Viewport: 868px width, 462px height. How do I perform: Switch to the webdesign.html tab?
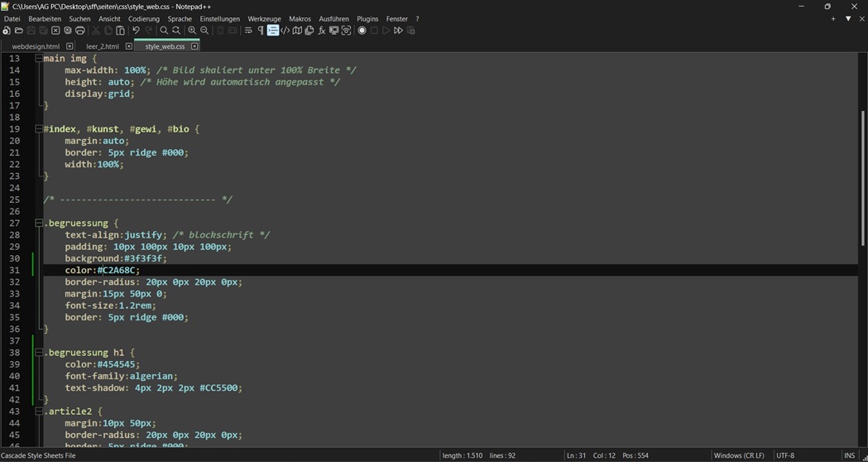point(36,46)
